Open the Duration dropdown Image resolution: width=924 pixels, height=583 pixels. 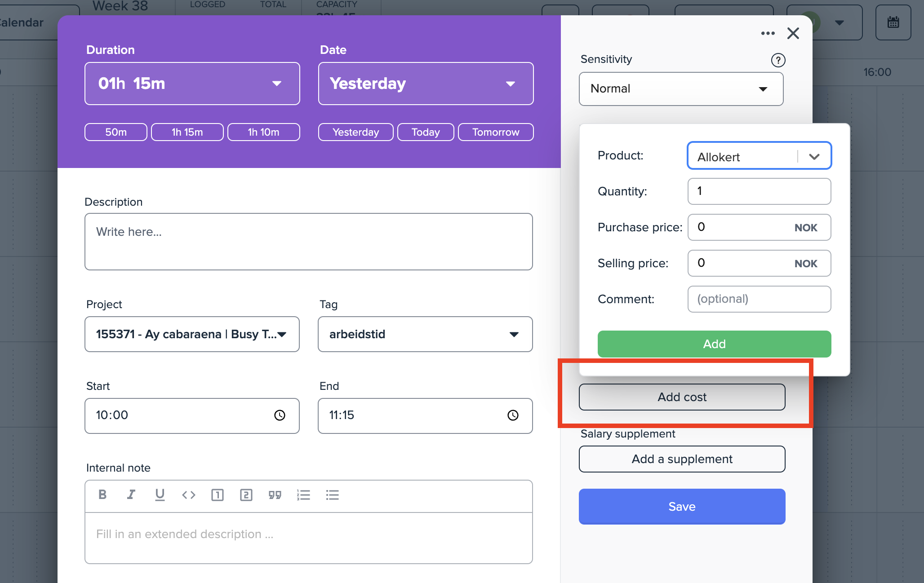point(192,84)
